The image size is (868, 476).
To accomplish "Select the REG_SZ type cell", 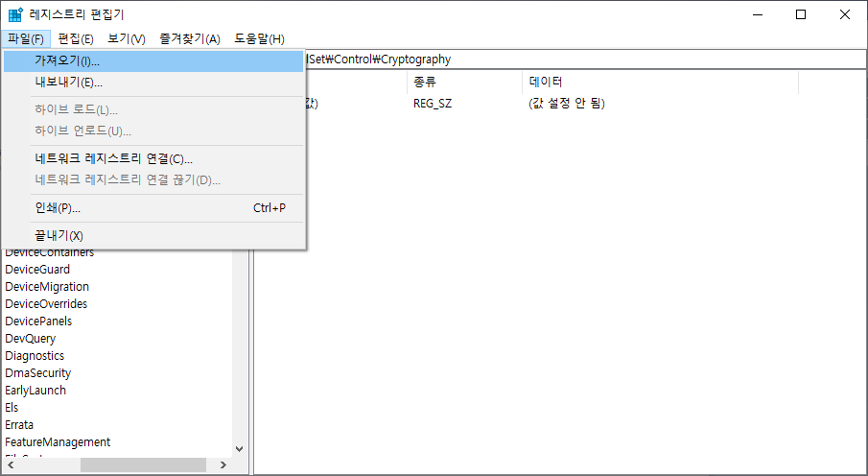I will pos(433,104).
